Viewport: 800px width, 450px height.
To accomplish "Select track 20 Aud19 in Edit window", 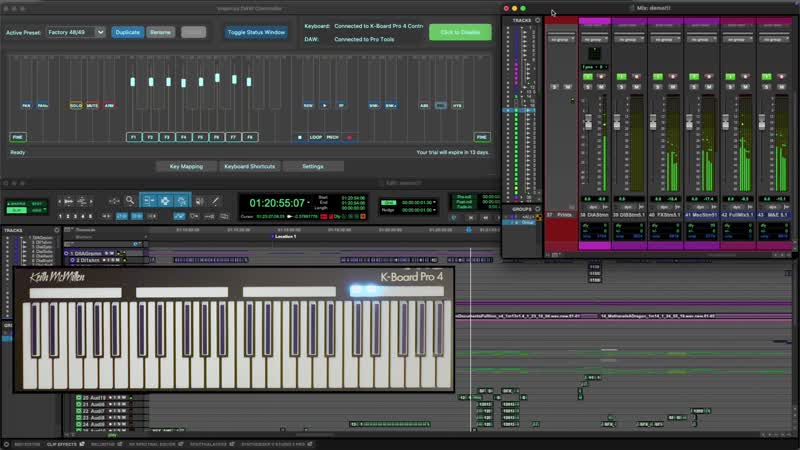I will point(94,397).
